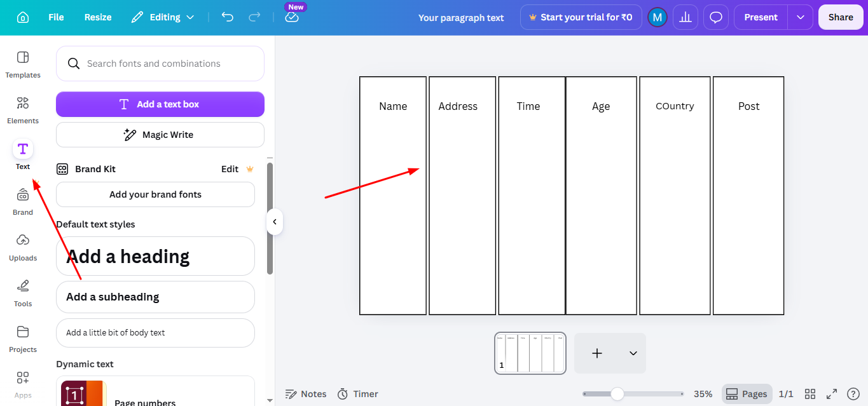Select the 'Age' text on canvas
868x406 pixels.
[601, 107]
